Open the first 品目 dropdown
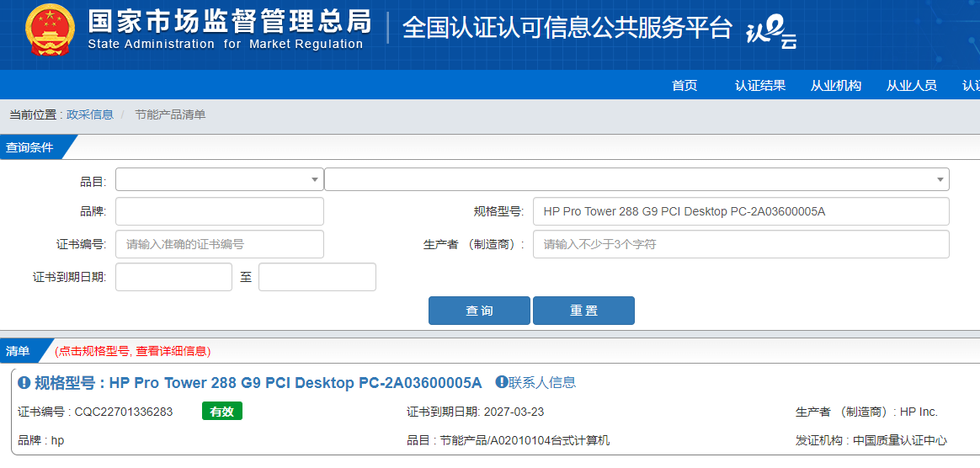 click(x=220, y=179)
